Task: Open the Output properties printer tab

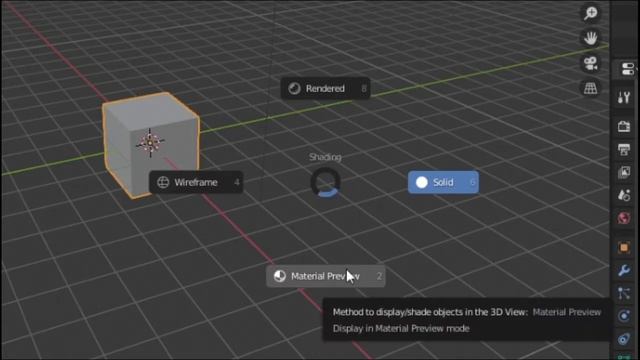Action: (x=624, y=149)
